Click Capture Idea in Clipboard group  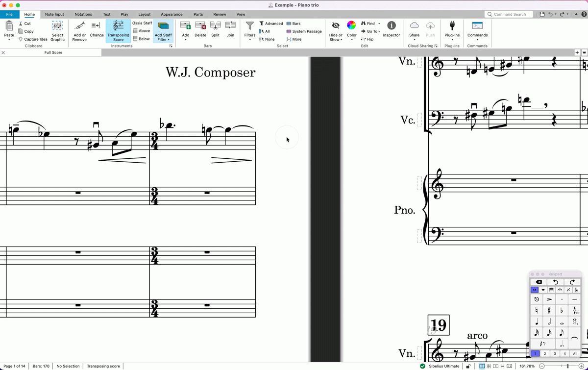pos(33,39)
